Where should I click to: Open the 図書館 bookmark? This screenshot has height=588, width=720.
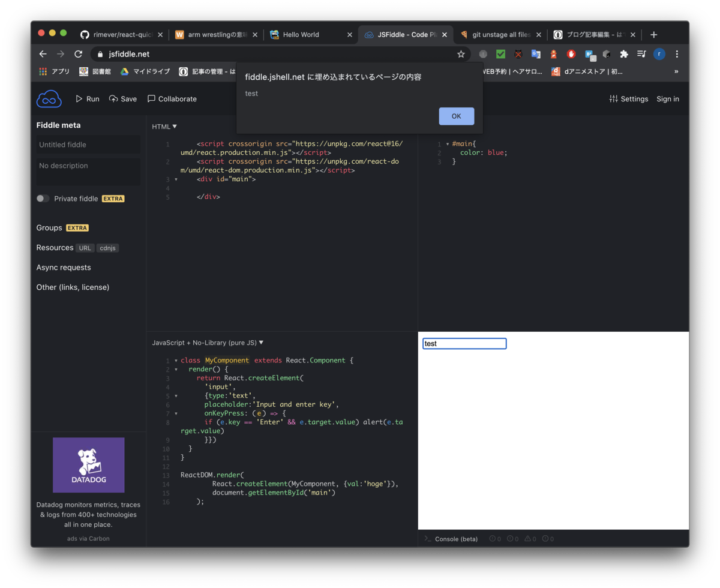[95, 71]
